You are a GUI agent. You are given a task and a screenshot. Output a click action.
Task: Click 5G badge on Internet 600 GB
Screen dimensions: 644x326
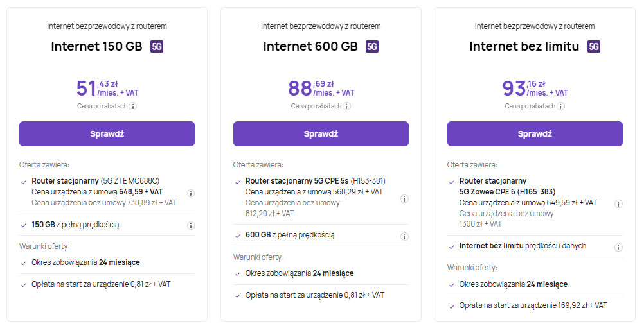point(372,47)
